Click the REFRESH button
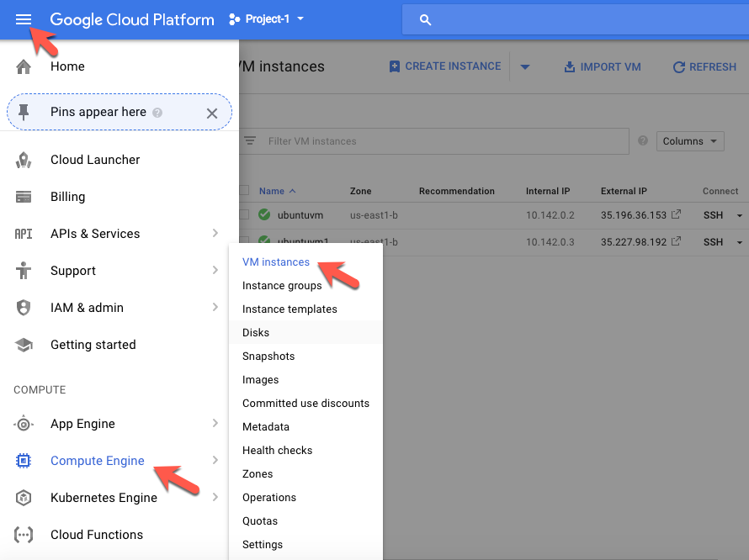Image resolution: width=749 pixels, height=560 pixels. (704, 67)
